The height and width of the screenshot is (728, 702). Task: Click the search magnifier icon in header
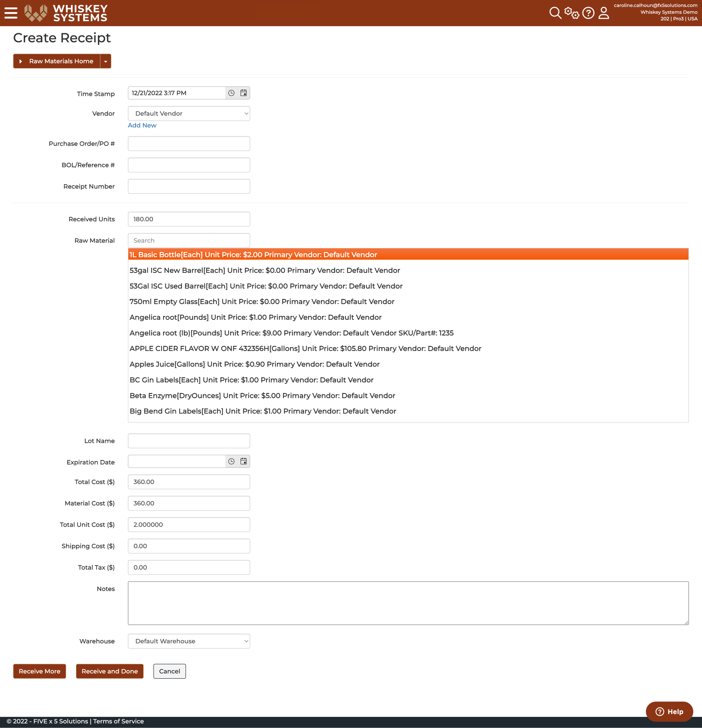tap(555, 13)
